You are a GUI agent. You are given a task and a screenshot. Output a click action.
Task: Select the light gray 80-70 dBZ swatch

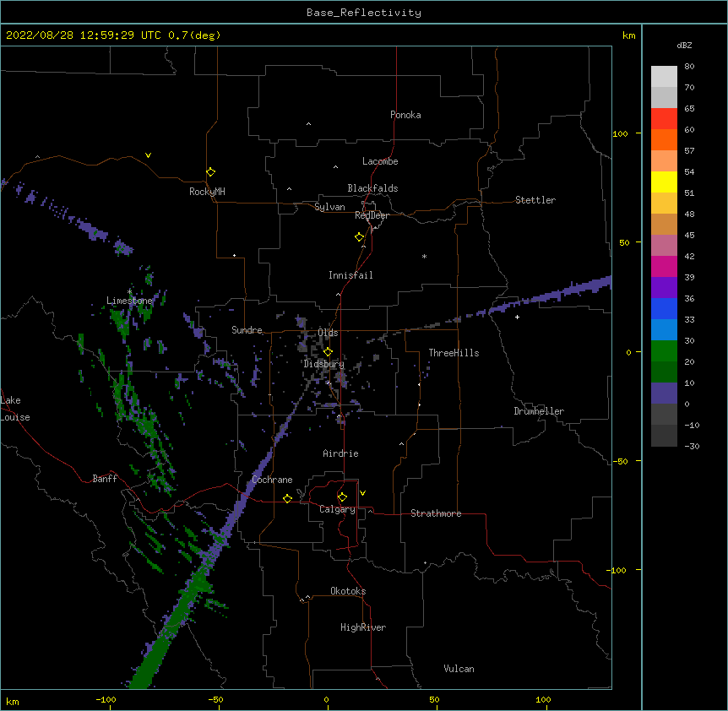point(664,77)
